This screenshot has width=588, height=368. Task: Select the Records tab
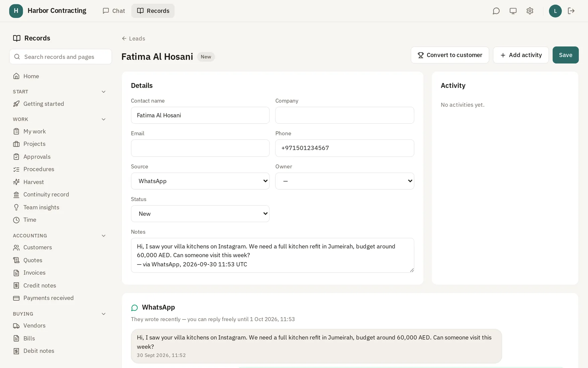[x=153, y=11]
